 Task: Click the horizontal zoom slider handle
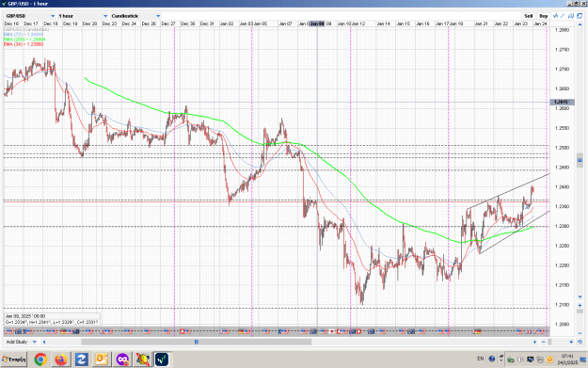point(549,342)
